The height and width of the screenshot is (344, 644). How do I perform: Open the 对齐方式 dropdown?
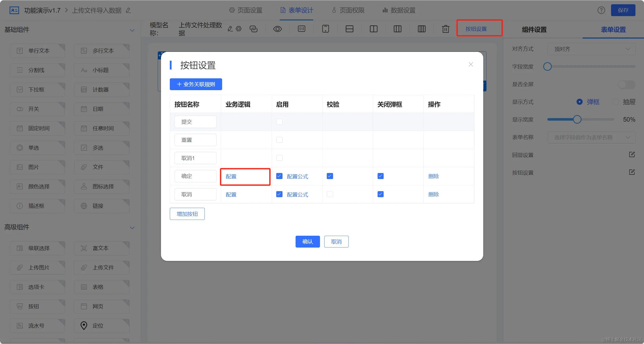591,49
